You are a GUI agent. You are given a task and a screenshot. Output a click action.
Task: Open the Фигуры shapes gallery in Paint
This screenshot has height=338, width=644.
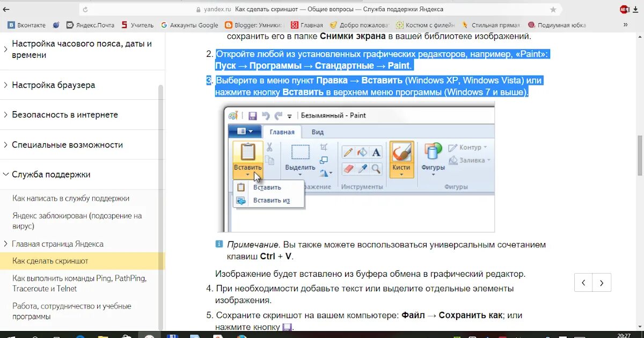point(433,159)
